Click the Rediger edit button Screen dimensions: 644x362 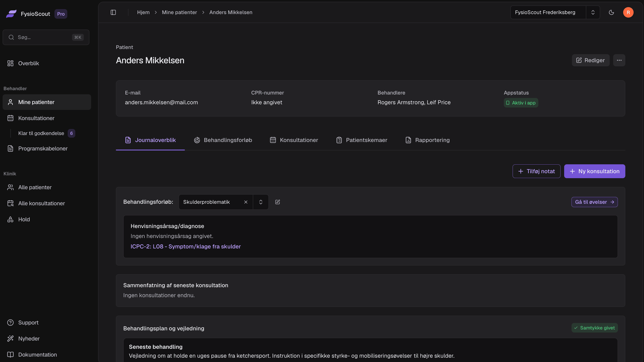tap(590, 60)
